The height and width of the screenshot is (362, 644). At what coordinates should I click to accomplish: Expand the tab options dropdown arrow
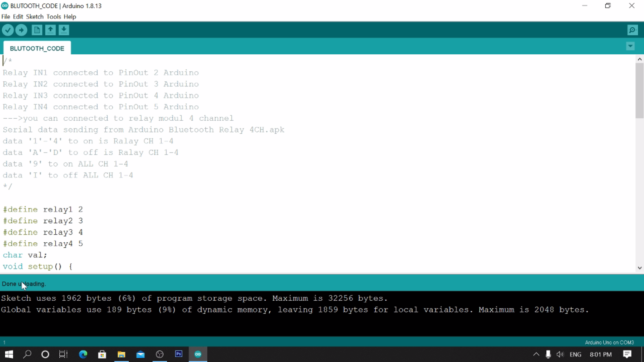[630, 46]
